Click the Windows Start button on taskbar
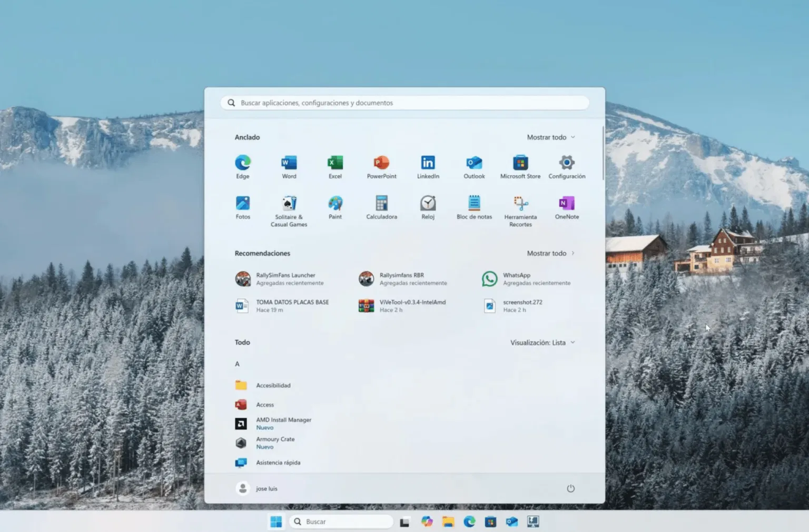This screenshot has width=809, height=532. (276, 521)
